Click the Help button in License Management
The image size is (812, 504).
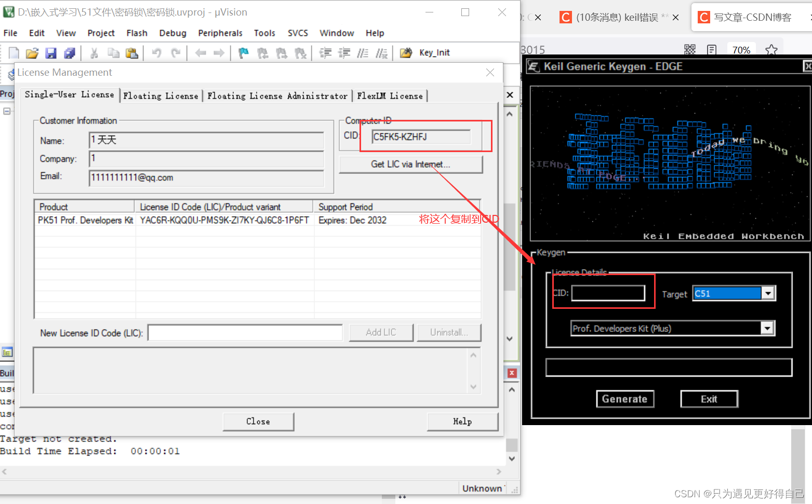pyautogui.click(x=462, y=421)
